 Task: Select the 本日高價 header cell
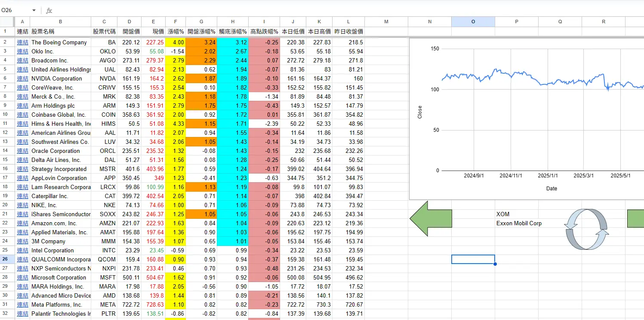coord(319,31)
